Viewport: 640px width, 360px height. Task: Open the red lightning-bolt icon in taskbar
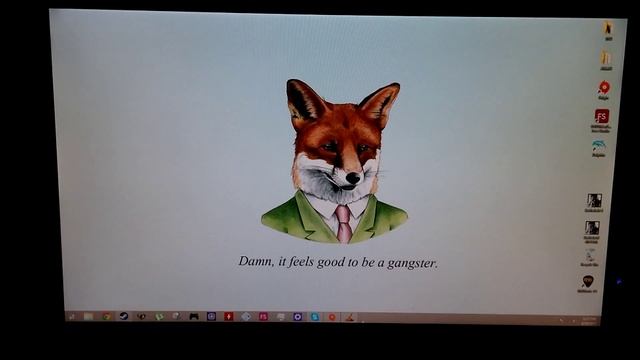[229, 316]
